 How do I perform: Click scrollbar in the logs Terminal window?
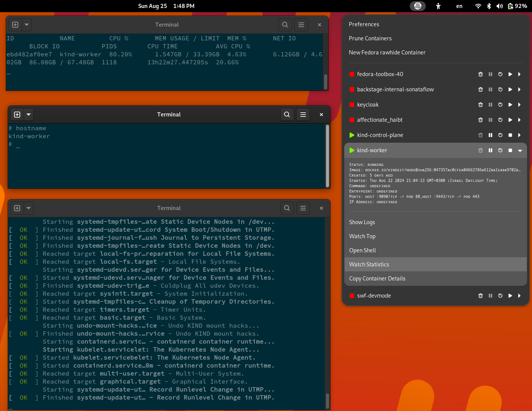click(327, 401)
